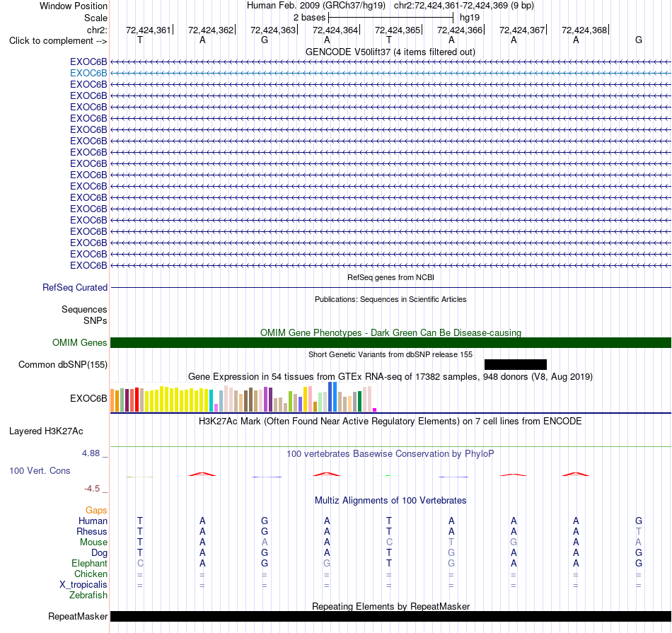The height and width of the screenshot is (633, 672).
Task: Click the OMIM Genes track label
Action: [x=79, y=342]
